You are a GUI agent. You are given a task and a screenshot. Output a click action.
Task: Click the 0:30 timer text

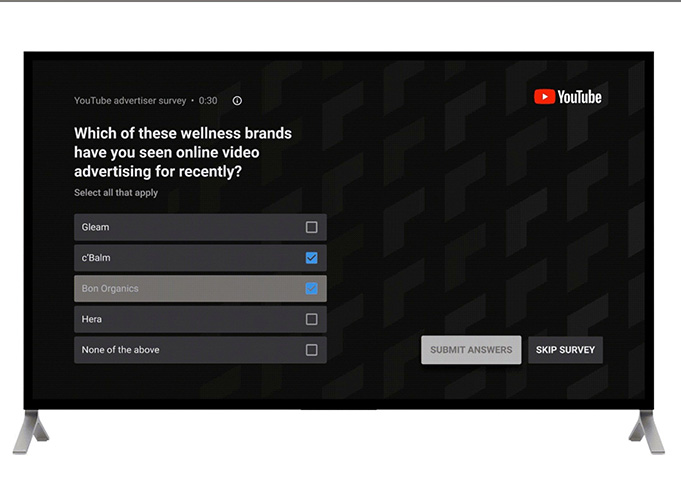(x=208, y=101)
